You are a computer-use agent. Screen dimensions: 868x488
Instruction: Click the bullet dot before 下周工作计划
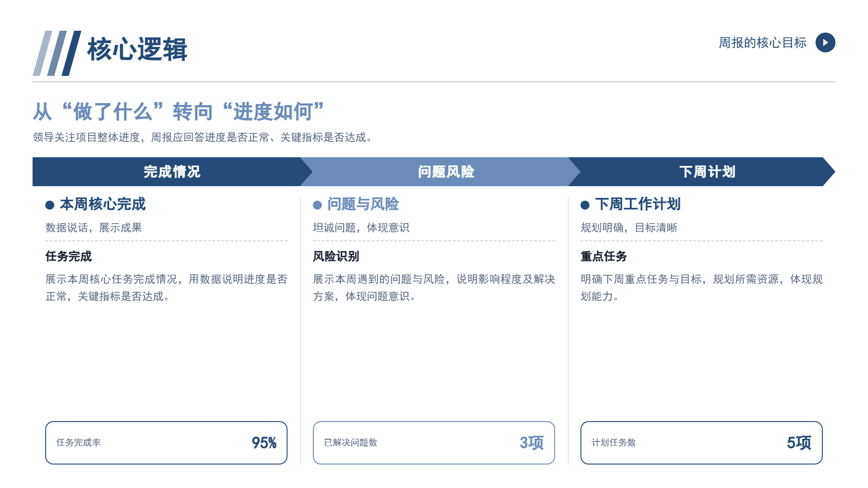click(585, 205)
